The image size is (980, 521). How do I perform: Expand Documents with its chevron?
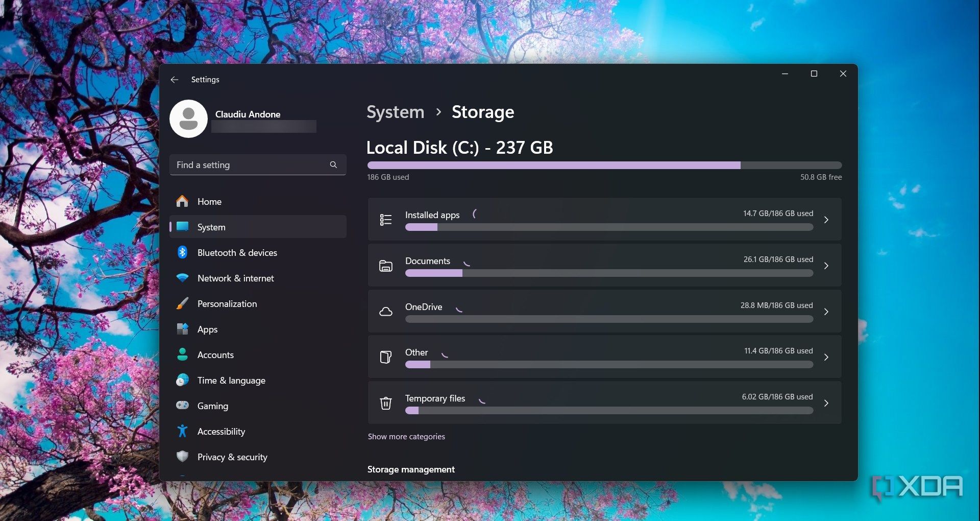click(x=826, y=266)
